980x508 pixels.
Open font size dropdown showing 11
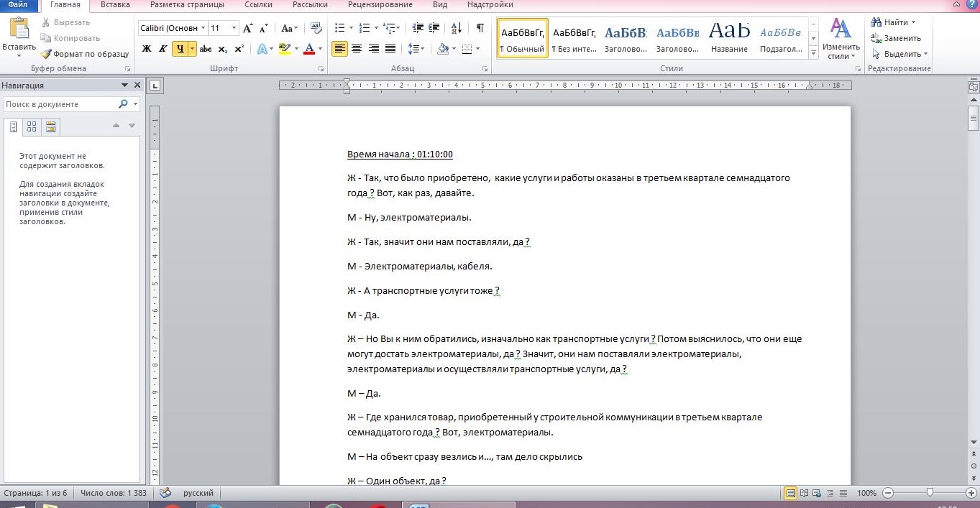point(234,28)
